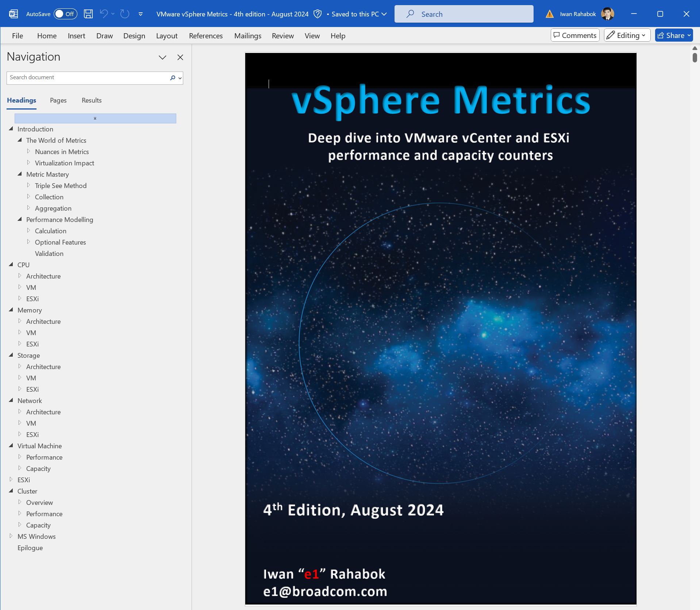
Task: Open the Help ribbon tab
Action: tap(338, 36)
